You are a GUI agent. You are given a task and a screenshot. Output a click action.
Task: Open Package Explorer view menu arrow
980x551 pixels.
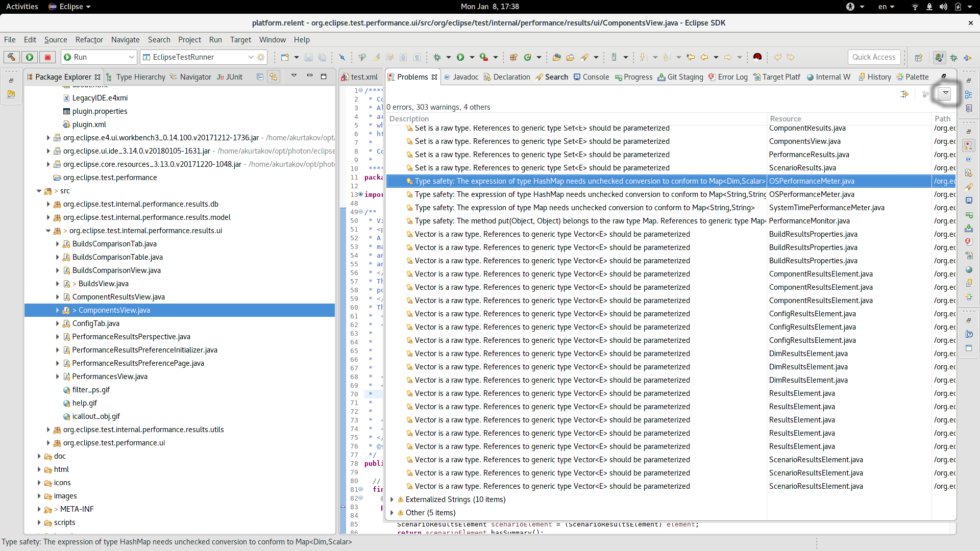294,76
